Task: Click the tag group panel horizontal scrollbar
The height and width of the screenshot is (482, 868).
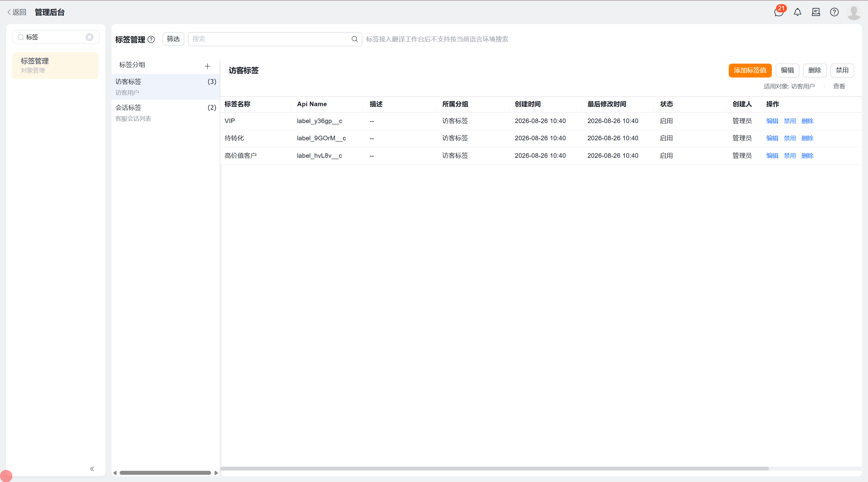Action: [x=165, y=473]
